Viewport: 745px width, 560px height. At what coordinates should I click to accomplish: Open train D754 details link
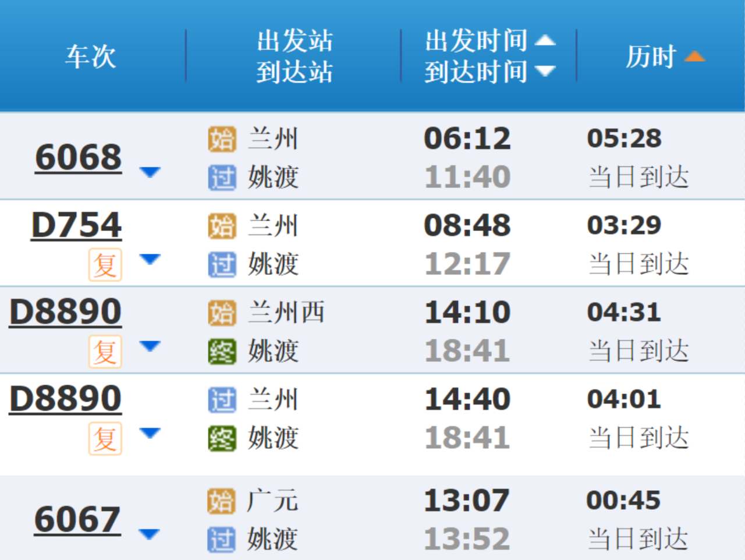76,225
